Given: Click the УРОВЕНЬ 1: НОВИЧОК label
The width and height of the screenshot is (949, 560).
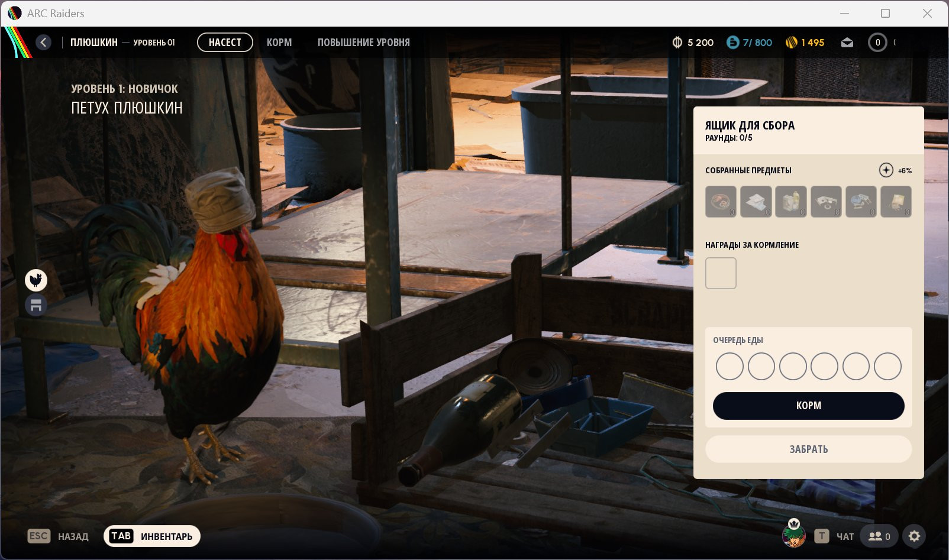Looking at the screenshot, I should (x=124, y=89).
